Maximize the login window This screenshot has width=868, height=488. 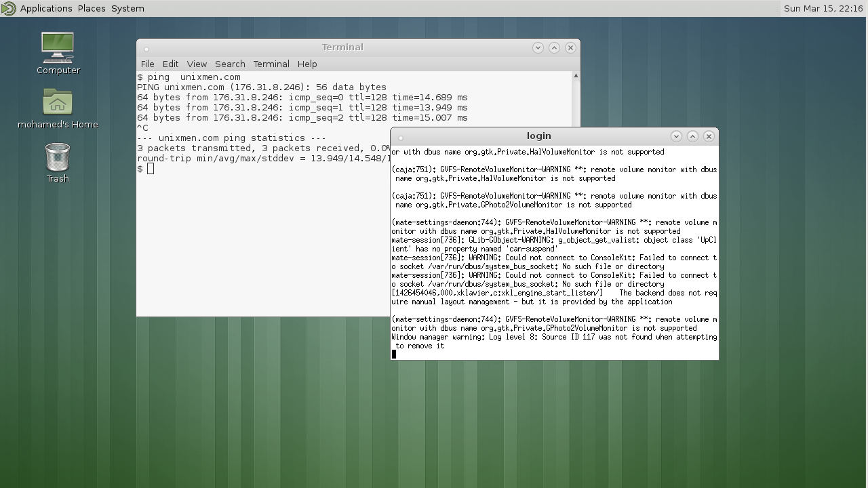(x=692, y=136)
